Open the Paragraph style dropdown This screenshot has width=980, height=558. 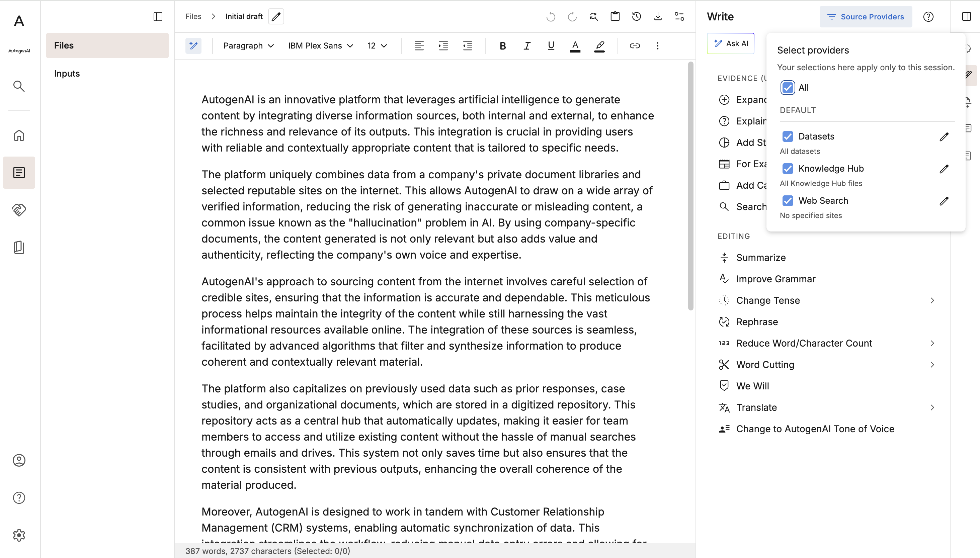[x=248, y=46]
